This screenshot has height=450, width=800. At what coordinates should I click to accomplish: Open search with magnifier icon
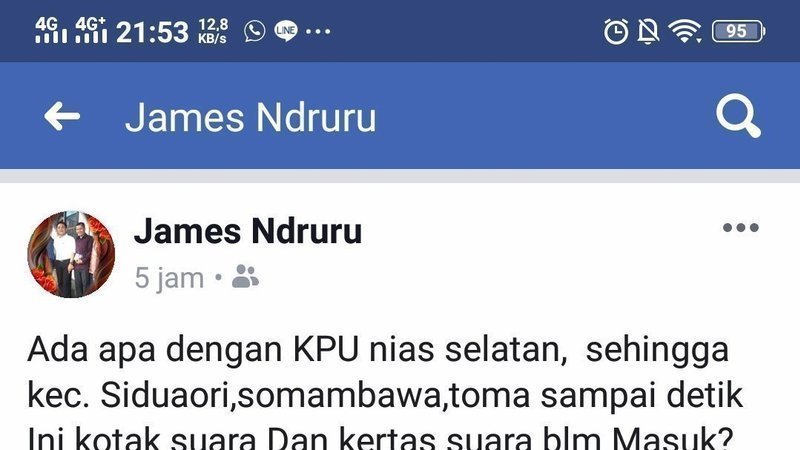tap(738, 116)
